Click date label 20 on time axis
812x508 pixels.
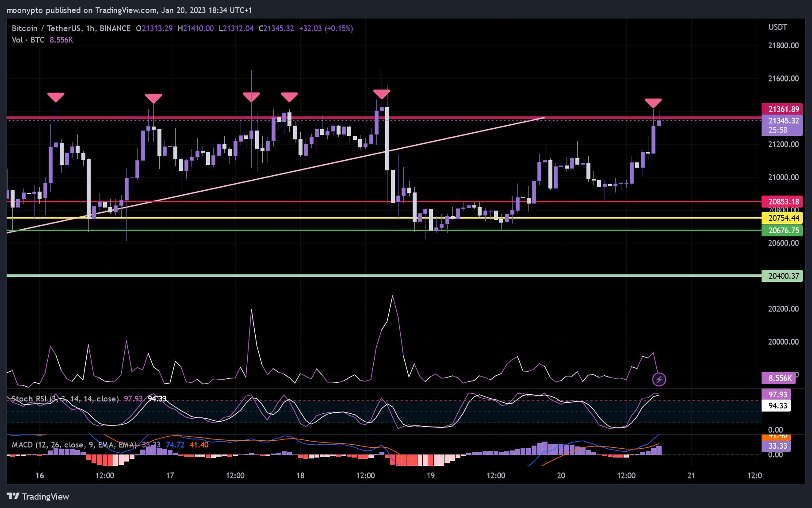click(x=561, y=476)
